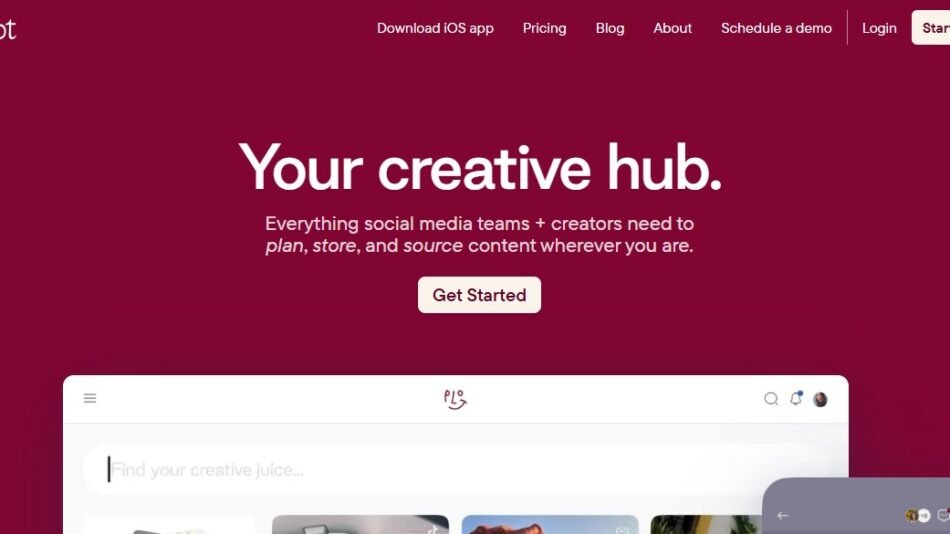Image resolution: width=950 pixels, height=534 pixels.
Task: Click the site logo at the top left
Action: (7, 28)
